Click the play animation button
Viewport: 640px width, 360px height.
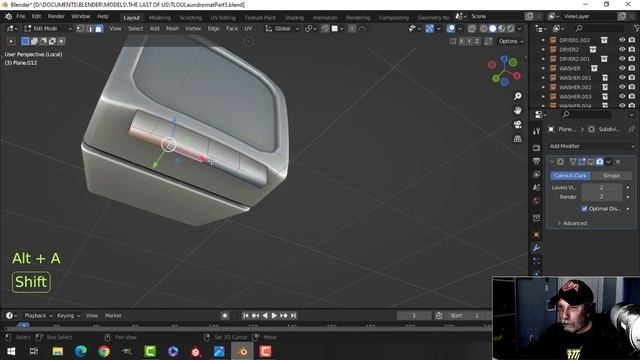pyautogui.click(x=274, y=316)
